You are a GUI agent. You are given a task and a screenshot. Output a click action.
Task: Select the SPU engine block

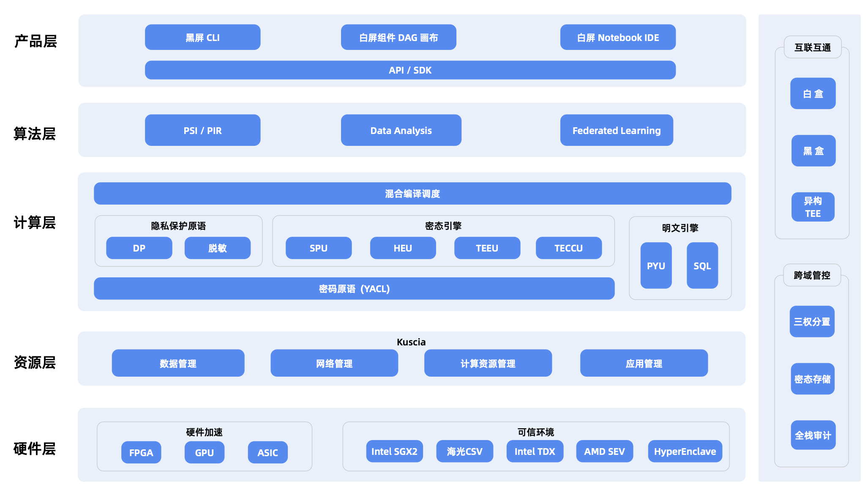tap(318, 248)
